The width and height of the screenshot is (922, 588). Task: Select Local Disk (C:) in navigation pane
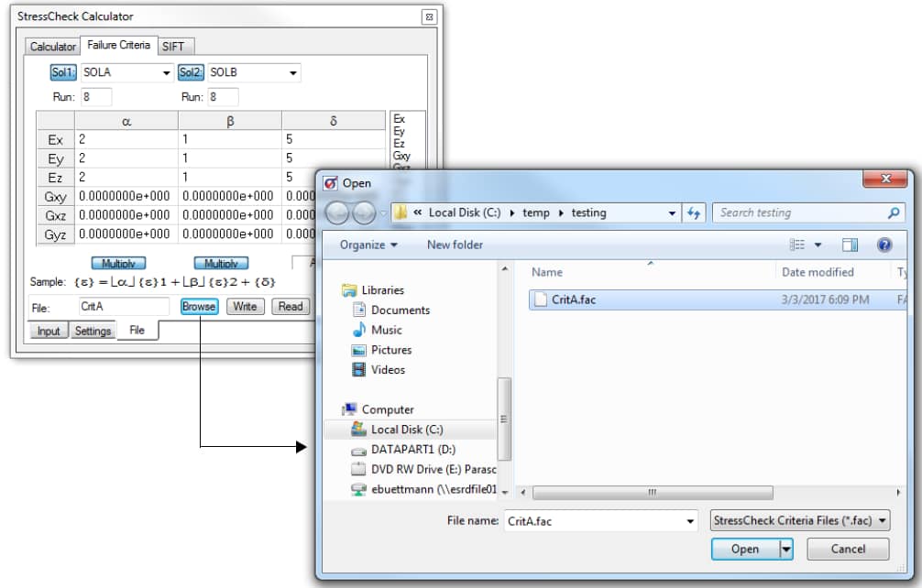407,430
